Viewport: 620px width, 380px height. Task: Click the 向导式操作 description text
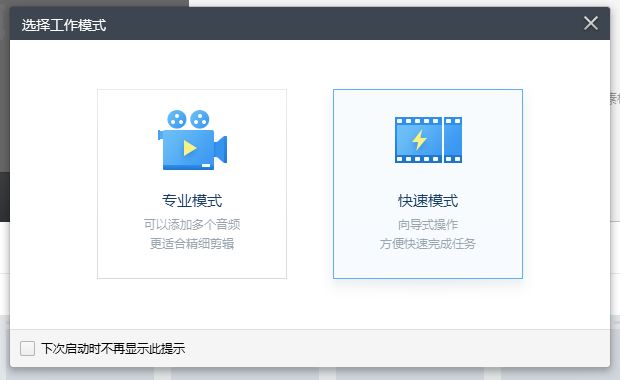(x=428, y=224)
